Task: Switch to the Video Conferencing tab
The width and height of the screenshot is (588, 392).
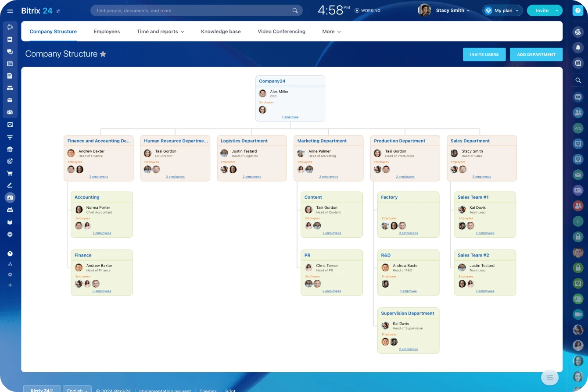Action: tap(281, 32)
